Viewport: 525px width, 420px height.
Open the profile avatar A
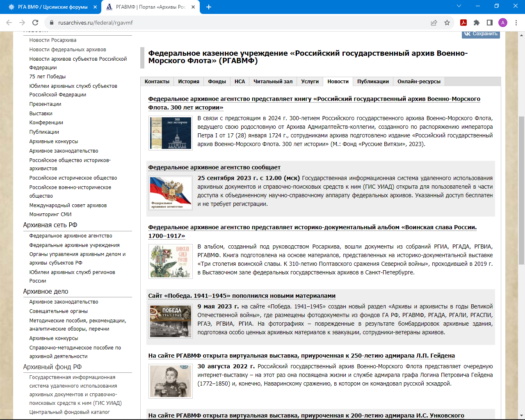[503, 23]
